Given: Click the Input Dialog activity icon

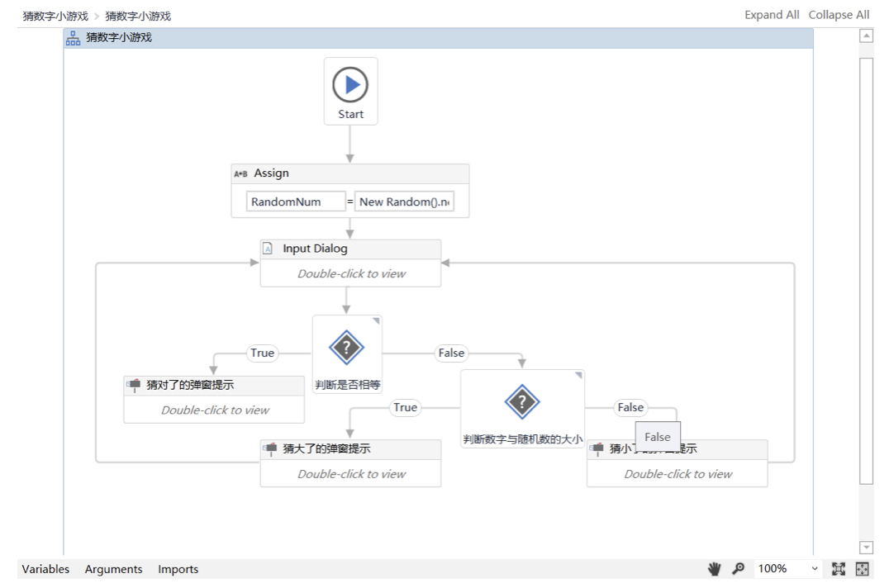Looking at the screenshot, I should pos(267,249).
